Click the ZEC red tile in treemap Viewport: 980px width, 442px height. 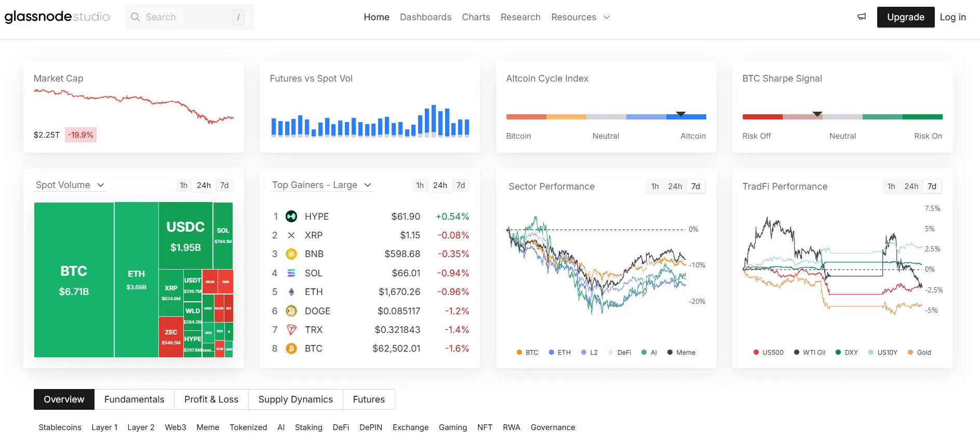[x=171, y=337]
